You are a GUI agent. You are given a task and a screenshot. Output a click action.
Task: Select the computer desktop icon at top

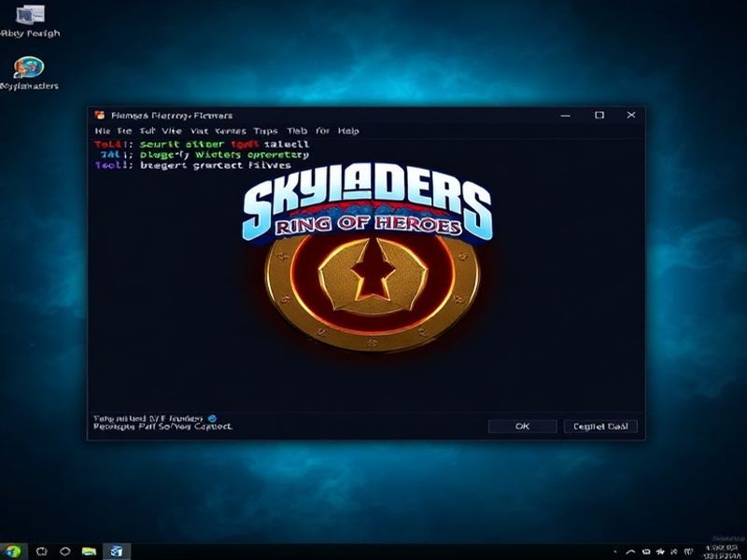pyautogui.click(x=30, y=14)
